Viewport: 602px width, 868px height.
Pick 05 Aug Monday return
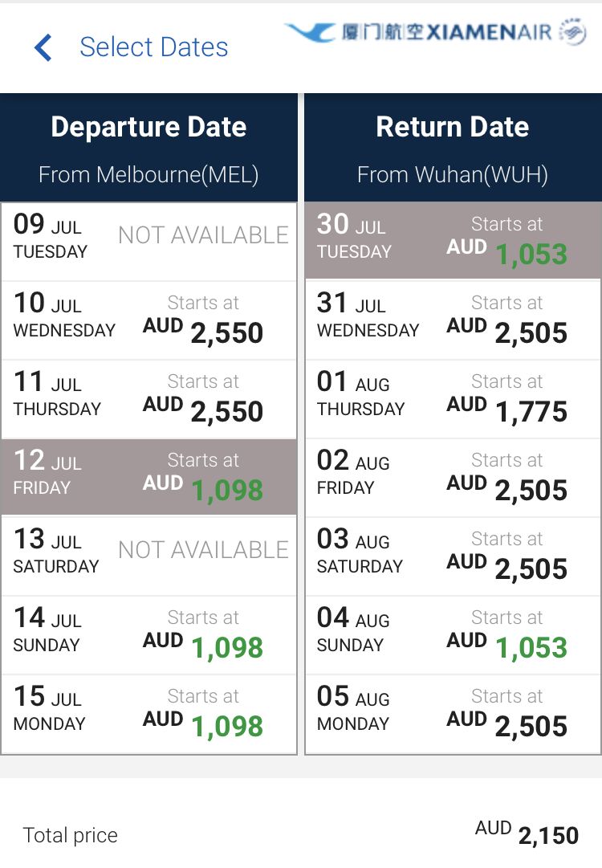[x=453, y=714]
